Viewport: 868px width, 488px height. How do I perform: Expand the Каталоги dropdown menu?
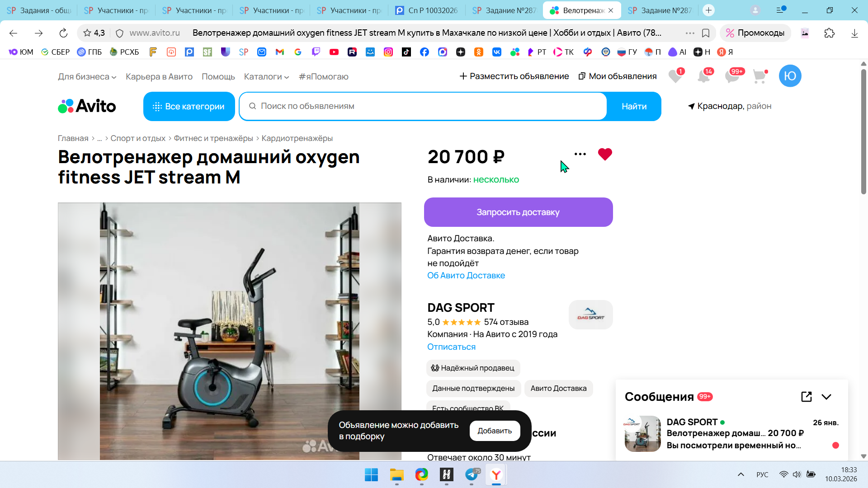click(266, 77)
